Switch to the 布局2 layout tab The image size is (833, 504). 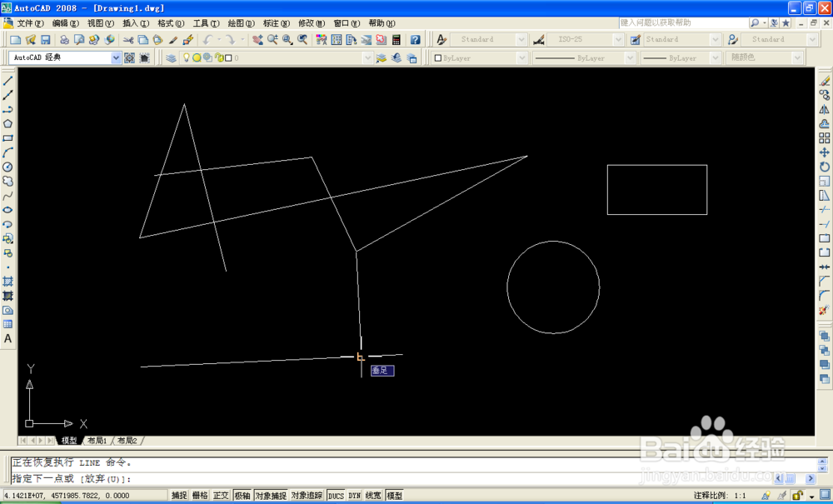127,441
